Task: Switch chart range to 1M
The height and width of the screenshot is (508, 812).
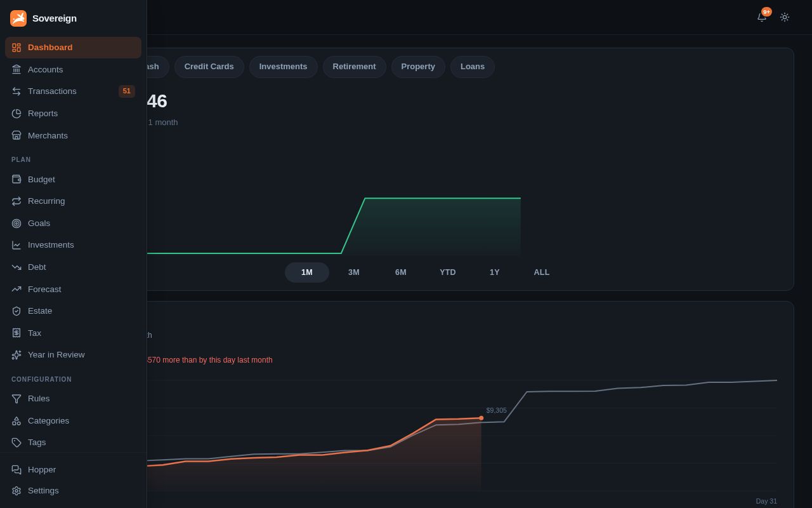Action: [307, 272]
